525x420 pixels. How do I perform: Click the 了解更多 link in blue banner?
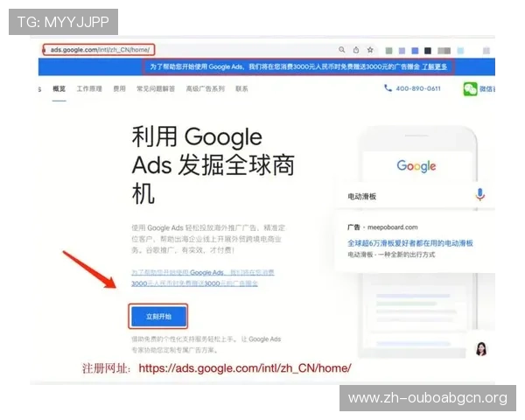click(434, 66)
